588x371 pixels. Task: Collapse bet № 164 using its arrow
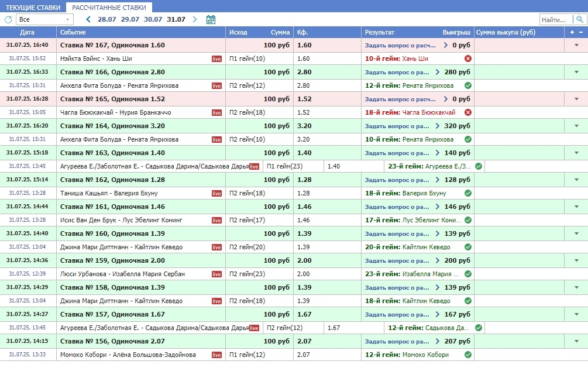click(x=576, y=126)
